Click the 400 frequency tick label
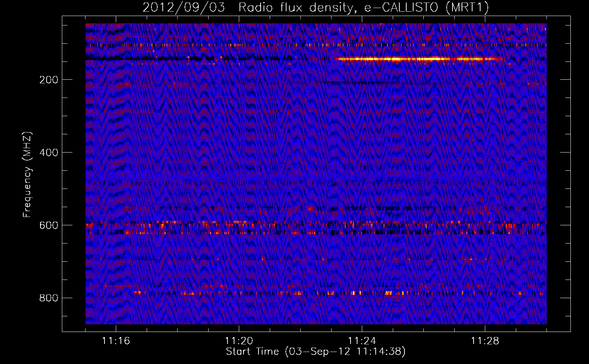 tap(49, 153)
